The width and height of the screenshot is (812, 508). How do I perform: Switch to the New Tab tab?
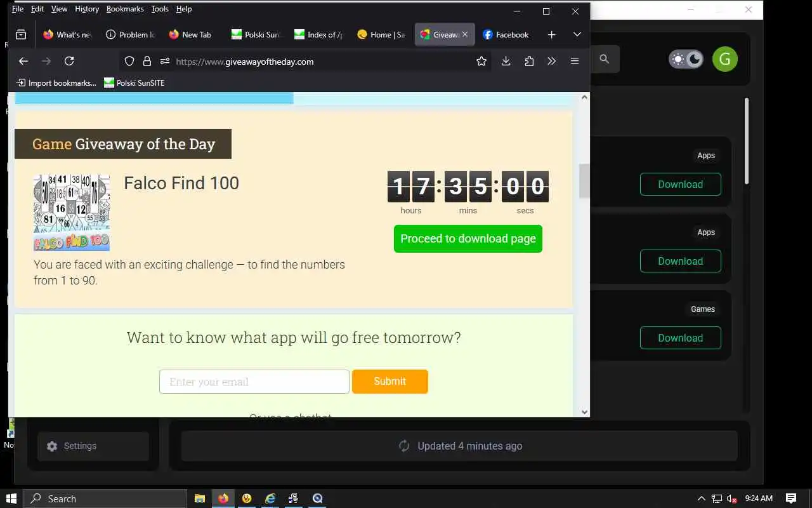193,35
